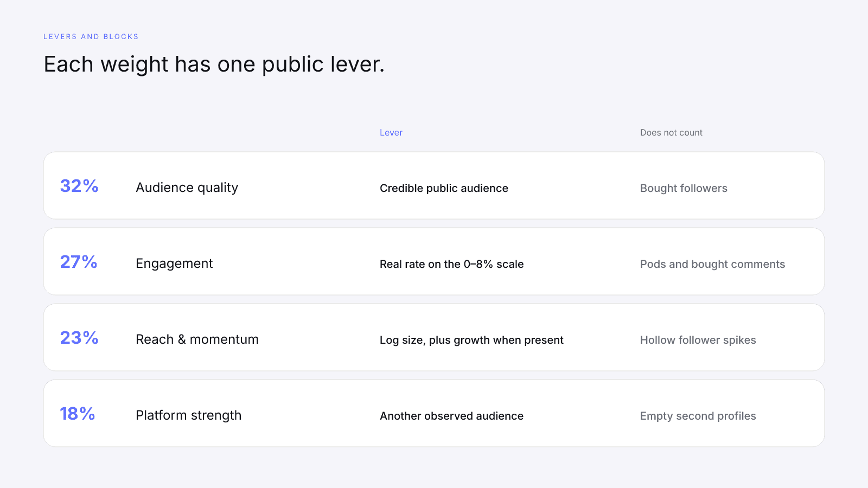Click 'Real rate on the 0–8% scale'
This screenshot has width=868, height=488.
452,264
